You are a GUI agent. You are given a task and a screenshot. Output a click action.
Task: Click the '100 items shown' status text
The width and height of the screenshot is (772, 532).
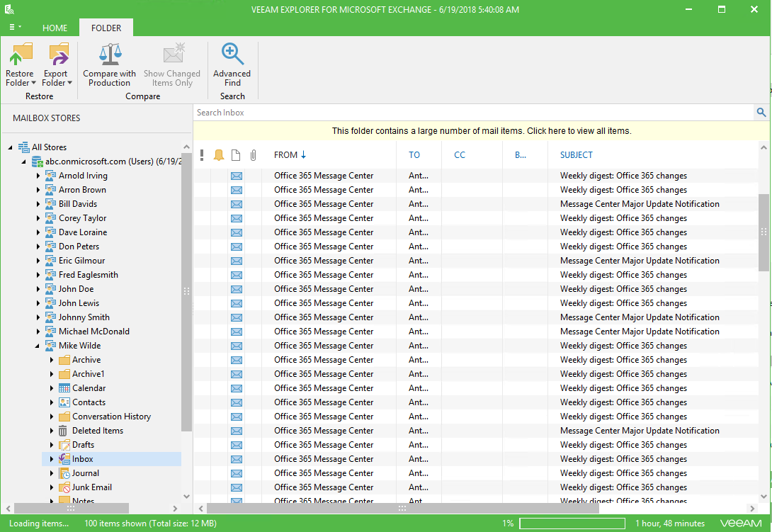coord(150,523)
